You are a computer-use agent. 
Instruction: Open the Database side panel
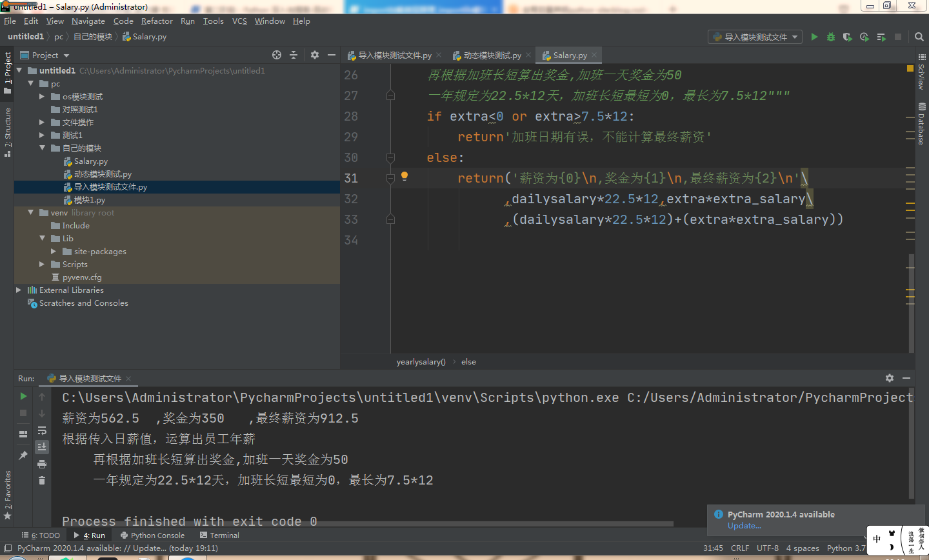(921, 123)
